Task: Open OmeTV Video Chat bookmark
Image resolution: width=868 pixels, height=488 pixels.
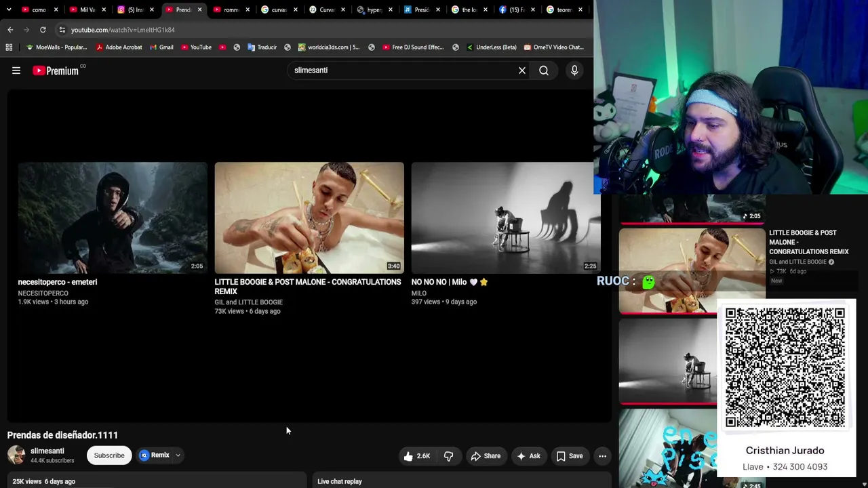Action: point(553,47)
